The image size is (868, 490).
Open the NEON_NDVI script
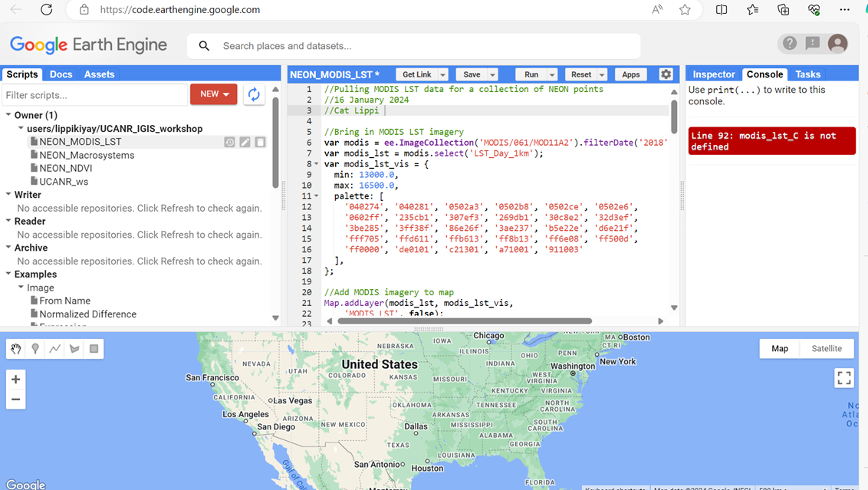(x=66, y=168)
